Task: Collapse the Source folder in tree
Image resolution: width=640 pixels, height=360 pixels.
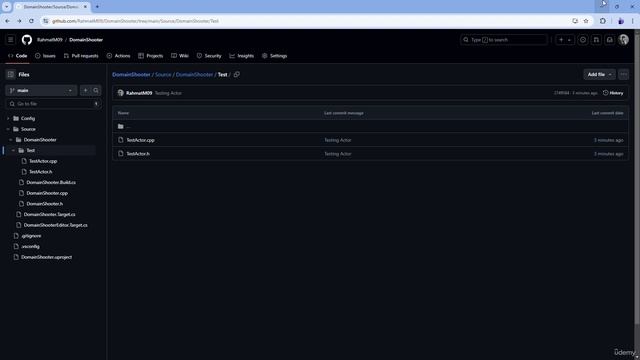Action: click(x=8, y=129)
